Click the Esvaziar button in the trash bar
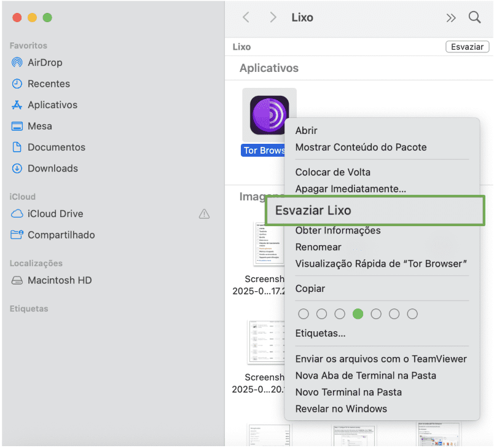 pyautogui.click(x=467, y=46)
